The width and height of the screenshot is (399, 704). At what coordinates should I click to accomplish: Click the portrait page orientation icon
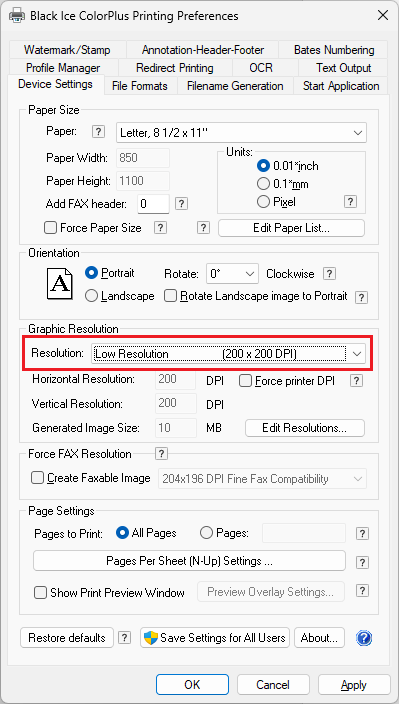(x=59, y=284)
